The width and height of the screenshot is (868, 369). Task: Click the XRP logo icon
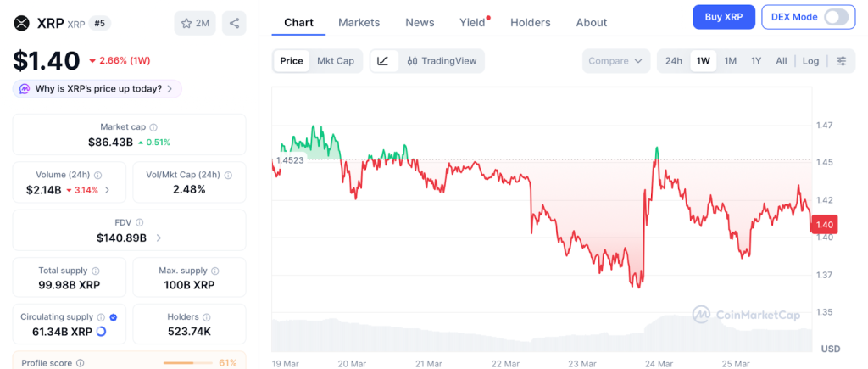22,23
